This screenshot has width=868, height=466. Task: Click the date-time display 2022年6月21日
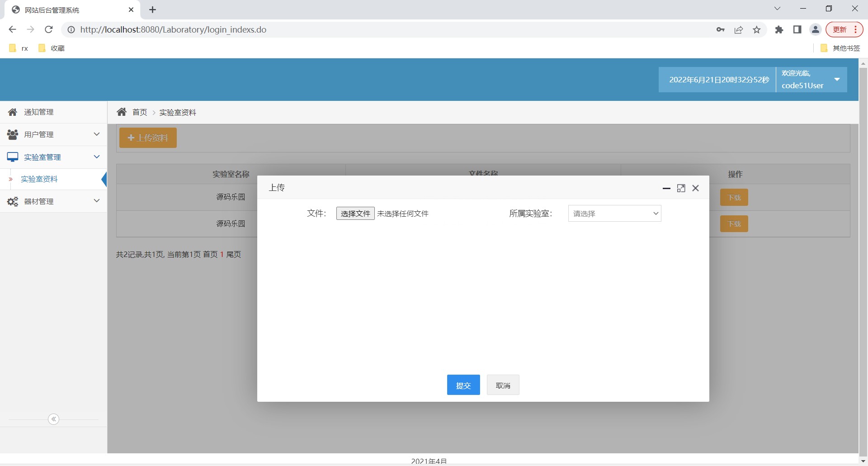pyautogui.click(x=719, y=80)
